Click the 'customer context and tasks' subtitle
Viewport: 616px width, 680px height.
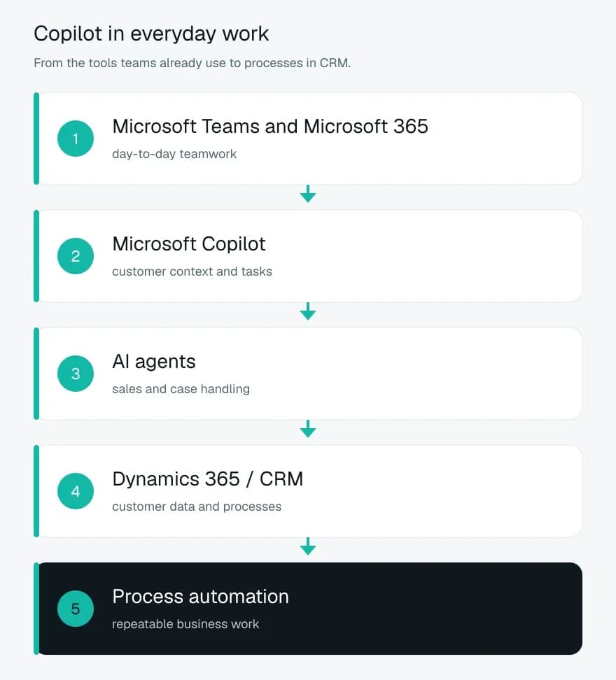pyautogui.click(x=192, y=271)
